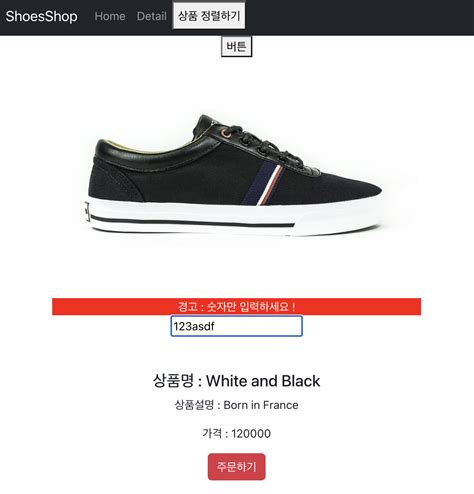This screenshot has width=474, height=494.
Task: Click the Born in France description text
Action: pos(261,405)
